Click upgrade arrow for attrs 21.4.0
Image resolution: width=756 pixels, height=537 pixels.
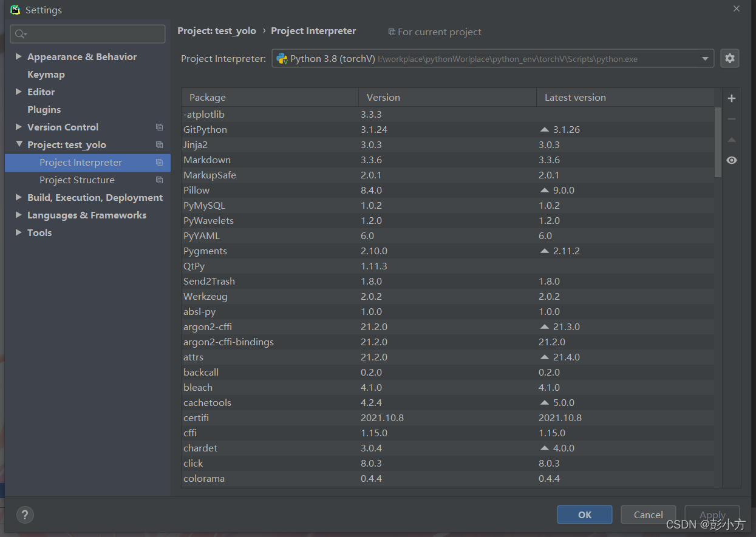[544, 357]
